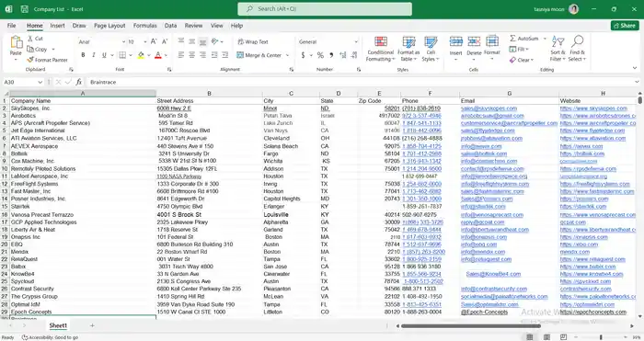Decrease font size with the A-down icon
The width and height of the screenshot is (644, 341).
point(165,41)
